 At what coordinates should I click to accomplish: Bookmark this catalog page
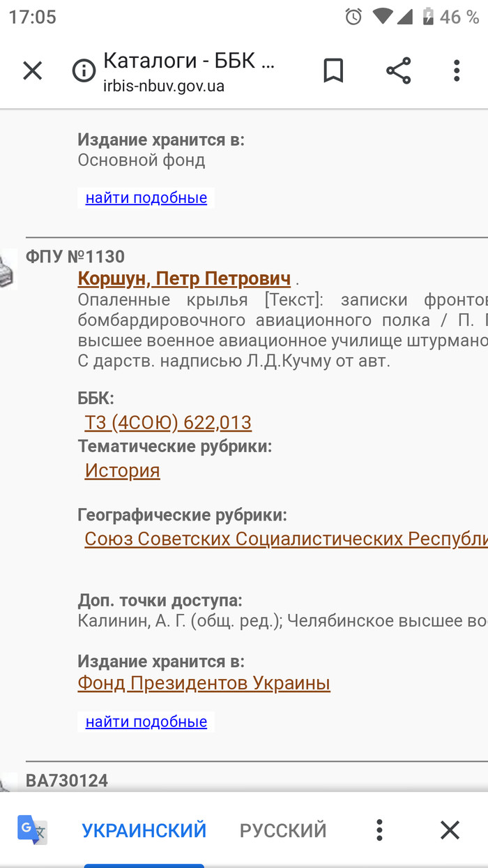[x=333, y=70]
